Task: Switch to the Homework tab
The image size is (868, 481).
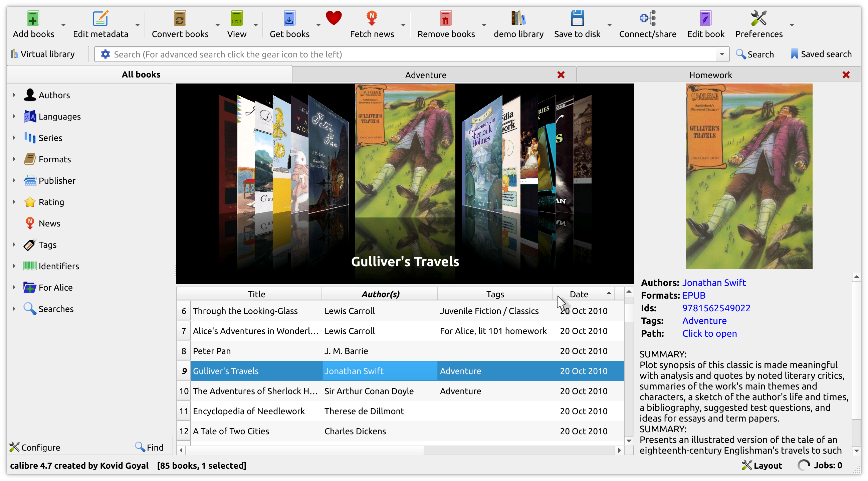Action: click(x=710, y=74)
